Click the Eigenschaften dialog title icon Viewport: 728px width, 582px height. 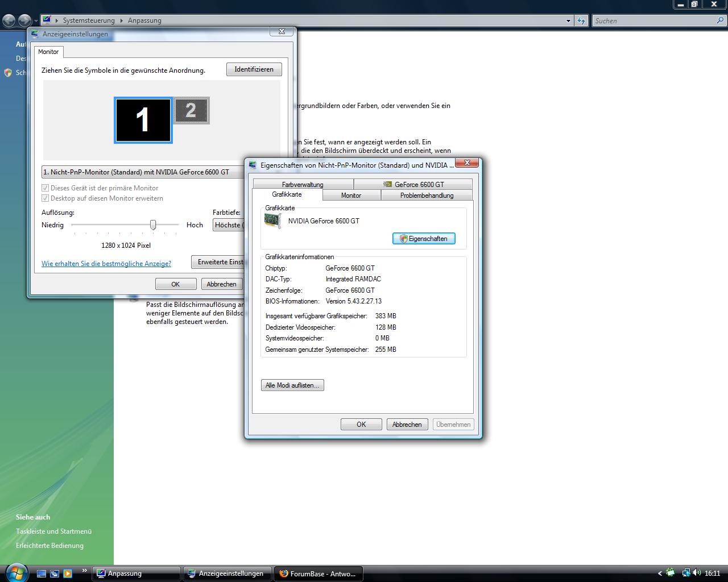tap(253, 165)
